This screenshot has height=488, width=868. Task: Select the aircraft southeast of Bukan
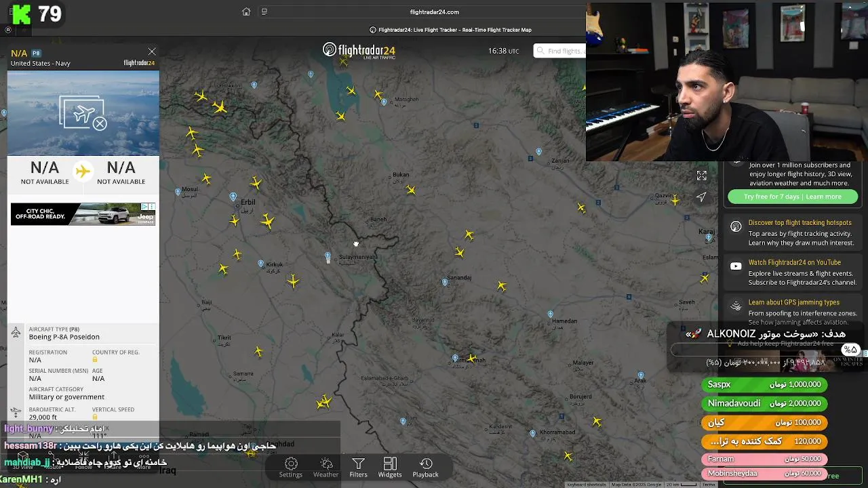click(x=411, y=190)
